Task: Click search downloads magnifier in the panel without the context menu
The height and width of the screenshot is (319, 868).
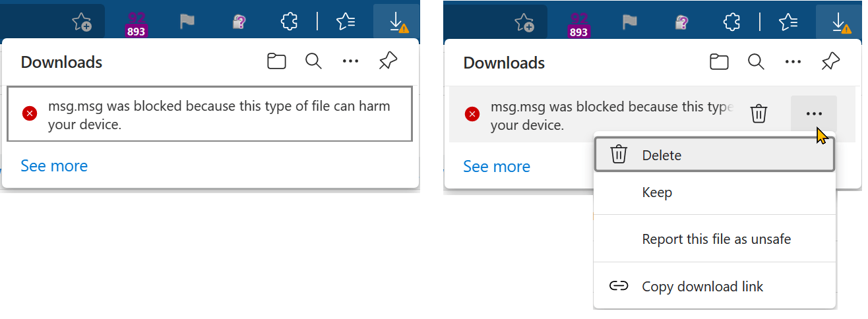Action: [x=313, y=62]
